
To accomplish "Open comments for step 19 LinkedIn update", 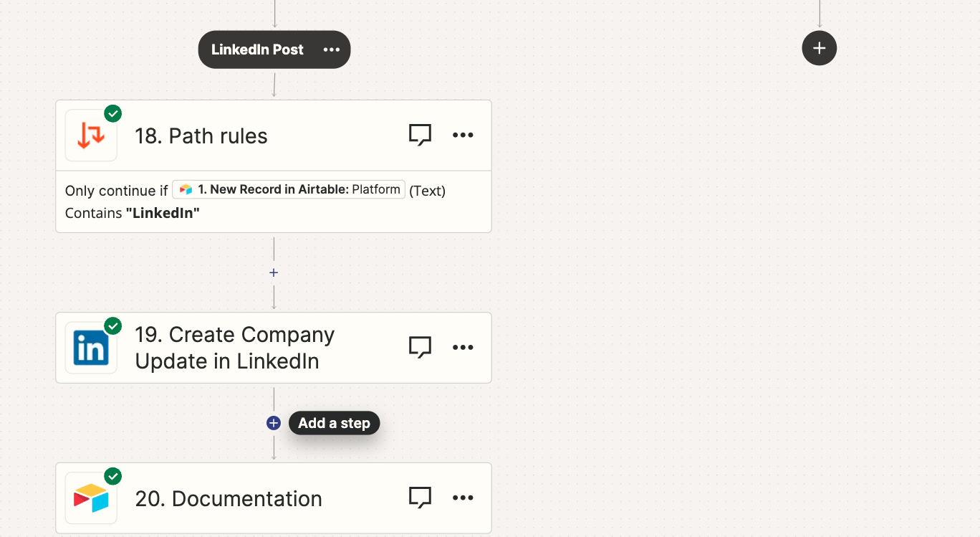I will [420, 347].
